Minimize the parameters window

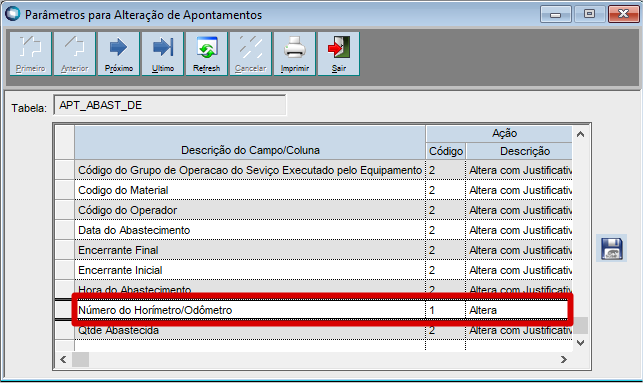556,14
